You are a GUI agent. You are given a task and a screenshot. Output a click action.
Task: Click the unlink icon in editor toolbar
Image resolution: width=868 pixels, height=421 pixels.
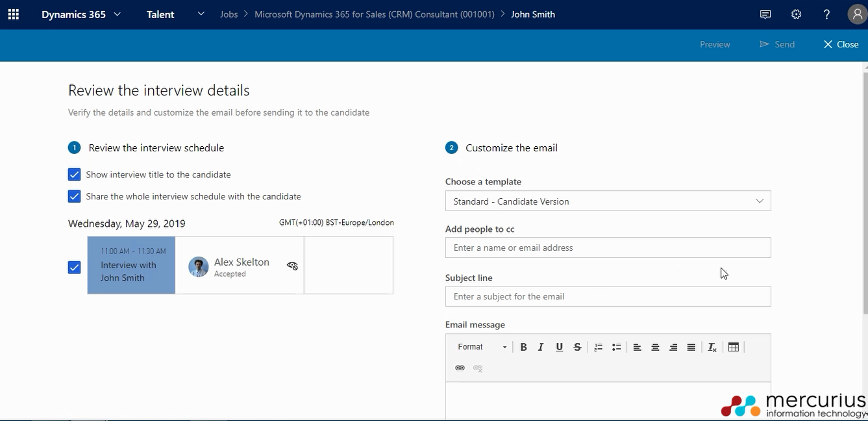point(478,368)
